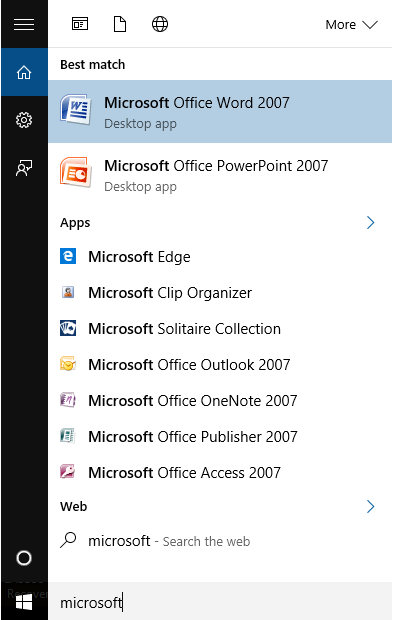Filter results by Apps icon
This screenshot has width=394, height=620.
click(80, 24)
